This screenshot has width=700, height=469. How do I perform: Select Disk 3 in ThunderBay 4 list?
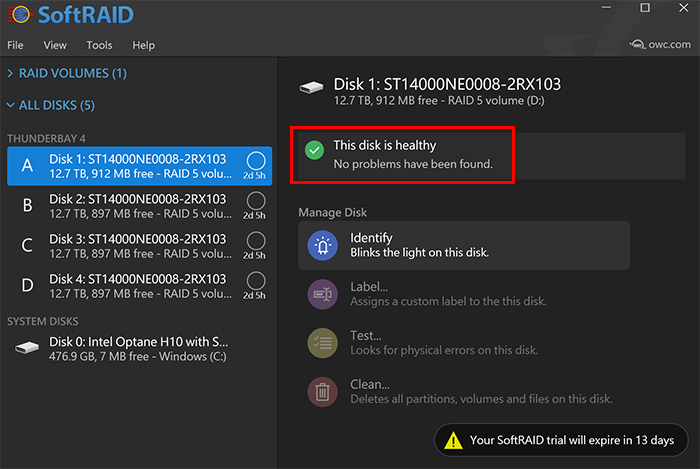click(x=140, y=246)
